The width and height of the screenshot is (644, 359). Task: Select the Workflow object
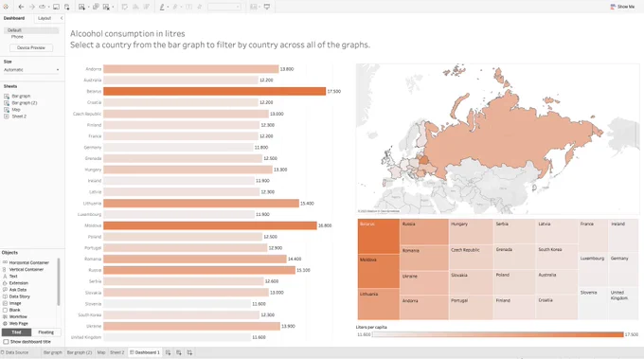(15, 316)
